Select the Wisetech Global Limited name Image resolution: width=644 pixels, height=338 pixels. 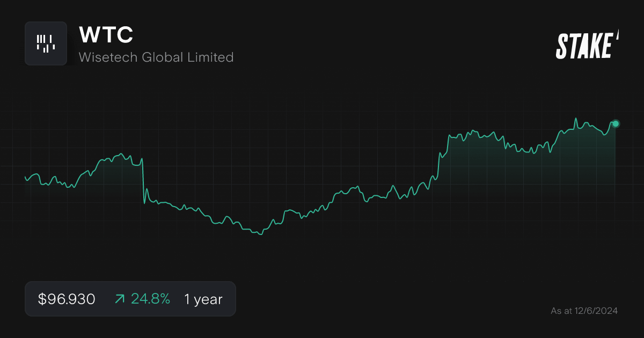(x=156, y=57)
